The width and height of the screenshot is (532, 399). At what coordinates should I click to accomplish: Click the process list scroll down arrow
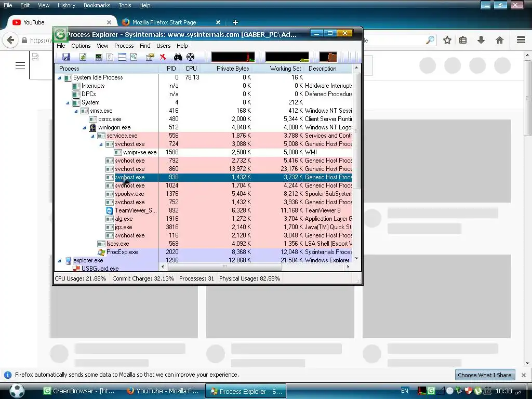(356, 259)
